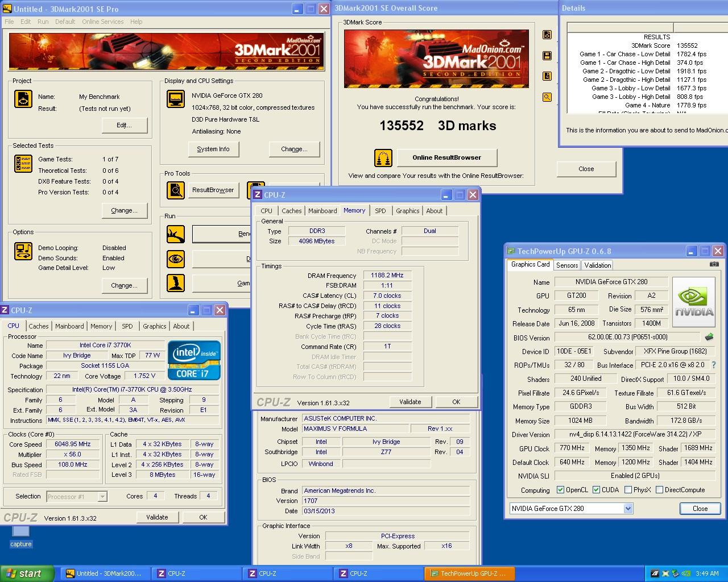Open the Default menu in 3DMark2001
This screenshot has height=582, width=728.
pyautogui.click(x=65, y=22)
